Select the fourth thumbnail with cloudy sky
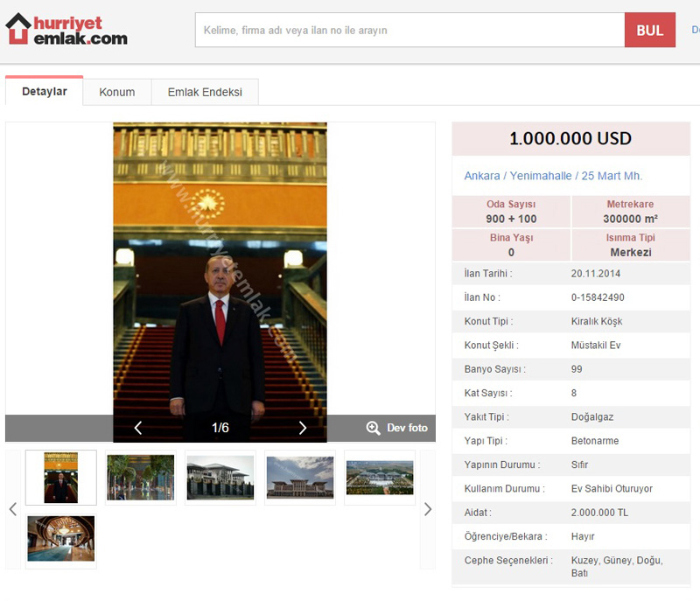700x601 pixels. [299, 478]
